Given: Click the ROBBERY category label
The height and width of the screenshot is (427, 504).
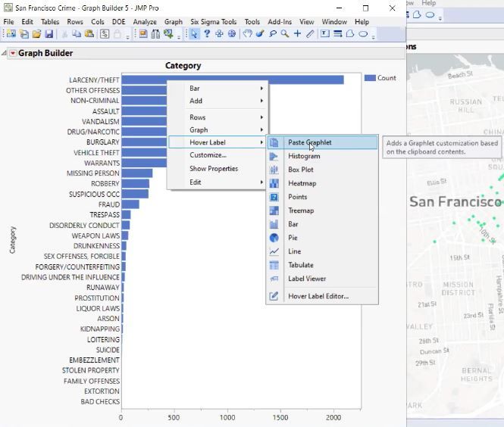Looking at the screenshot, I should coord(105,184).
